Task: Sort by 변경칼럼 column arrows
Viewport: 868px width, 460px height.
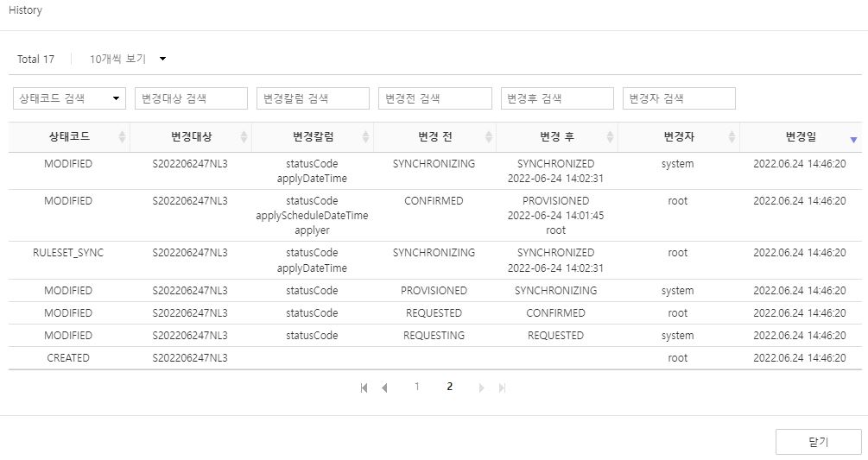Action: [366, 137]
